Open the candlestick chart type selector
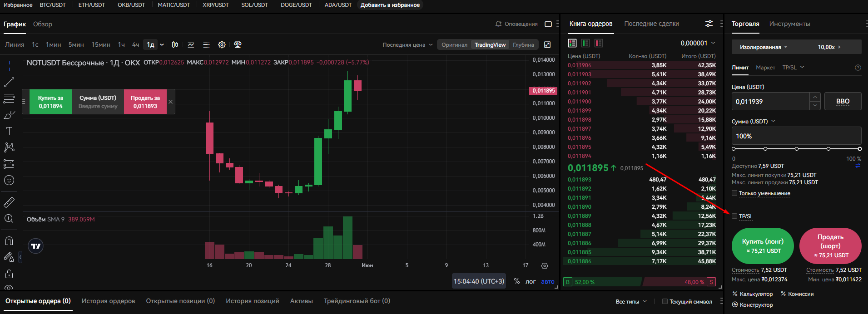 pyautogui.click(x=175, y=44)
